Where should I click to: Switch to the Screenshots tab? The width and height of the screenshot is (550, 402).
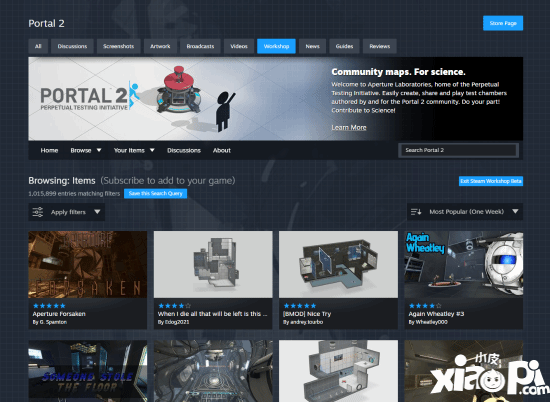(x=119, y=46)
